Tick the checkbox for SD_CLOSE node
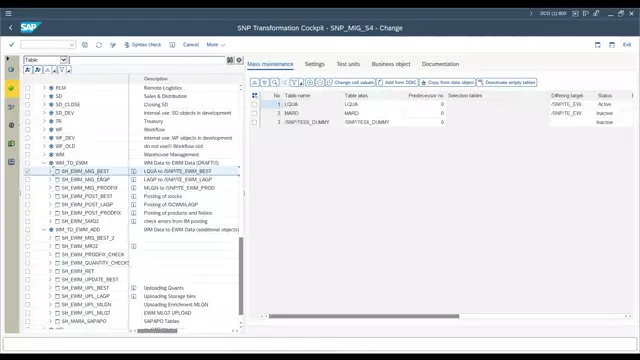640x360 pixels. point(27,104)
